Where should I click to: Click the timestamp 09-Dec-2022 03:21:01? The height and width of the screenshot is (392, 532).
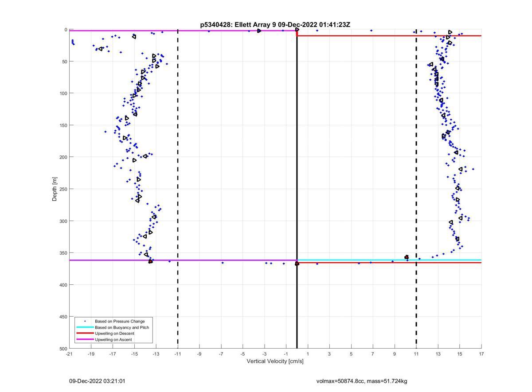[97, 381]
